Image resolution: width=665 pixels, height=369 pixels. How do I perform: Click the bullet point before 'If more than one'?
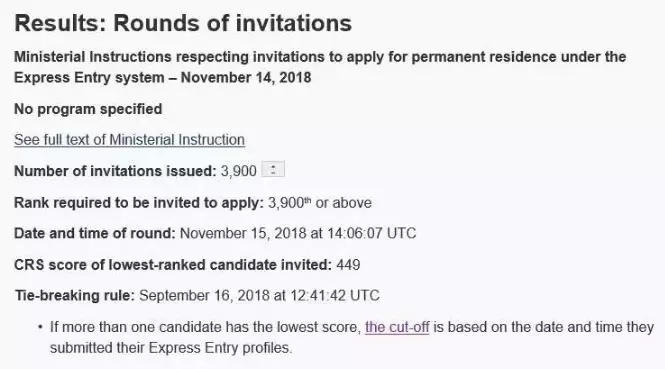(x=40, y=327)
